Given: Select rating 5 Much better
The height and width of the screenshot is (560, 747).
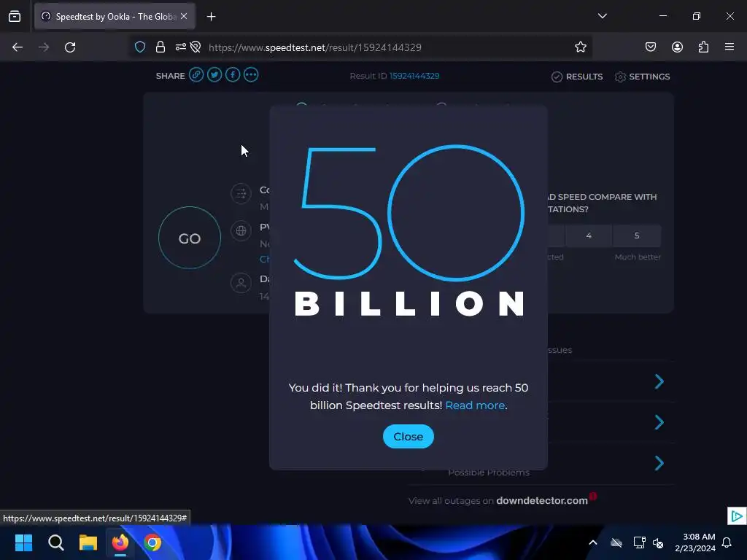Looking at the screenshot, I should coord(637,236).
